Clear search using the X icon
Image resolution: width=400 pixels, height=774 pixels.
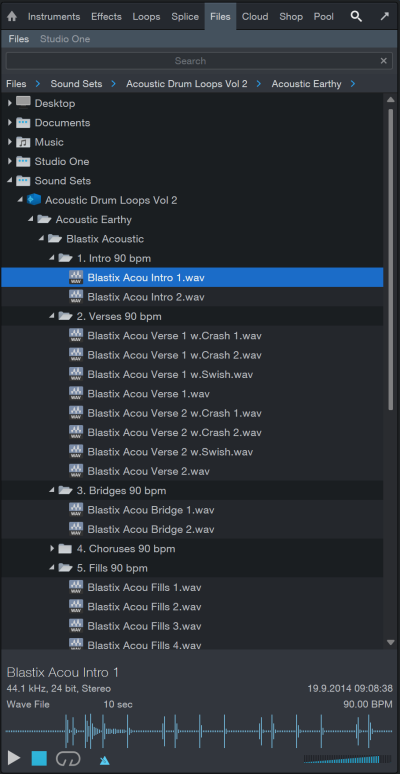click(x=383, y=61)
